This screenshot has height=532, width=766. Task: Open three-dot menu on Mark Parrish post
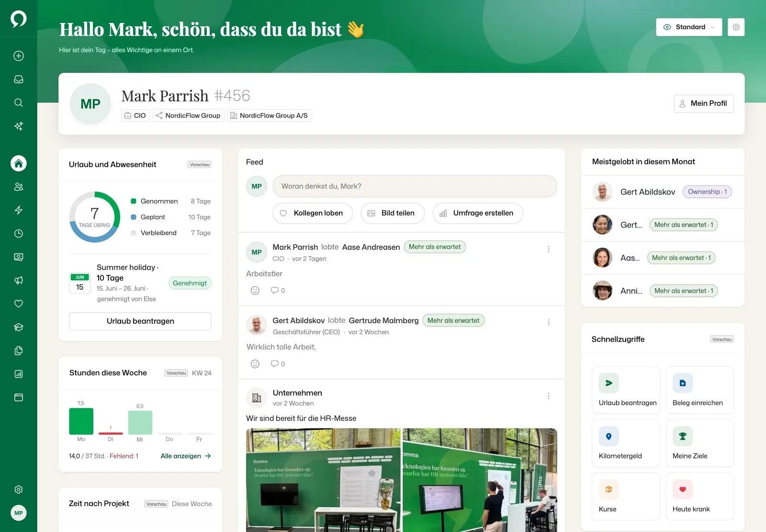pyautogui.click(x=549, y=249)
